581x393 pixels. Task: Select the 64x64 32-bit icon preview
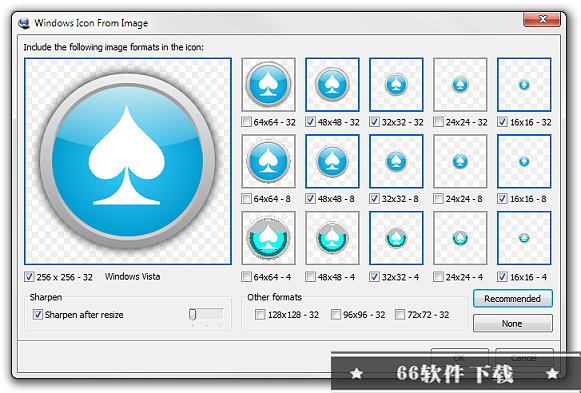(x=269, y=85)
